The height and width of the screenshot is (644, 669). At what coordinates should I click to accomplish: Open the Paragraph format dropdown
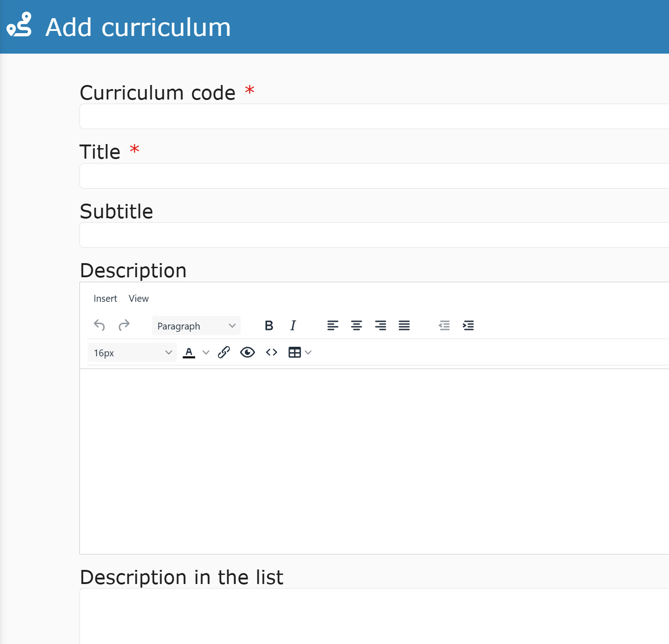[196, 326]
